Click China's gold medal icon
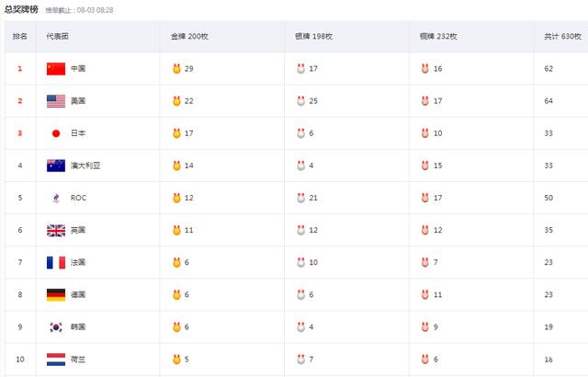Viewport: 588px width, 377px height. pos(176,69)
